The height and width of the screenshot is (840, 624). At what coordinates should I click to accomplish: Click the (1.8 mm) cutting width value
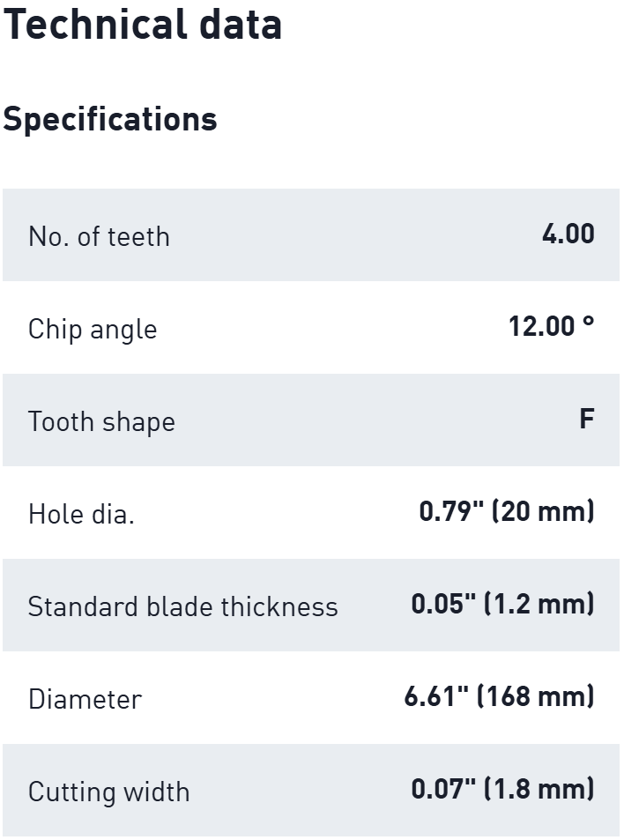click(x=539, y=790)
